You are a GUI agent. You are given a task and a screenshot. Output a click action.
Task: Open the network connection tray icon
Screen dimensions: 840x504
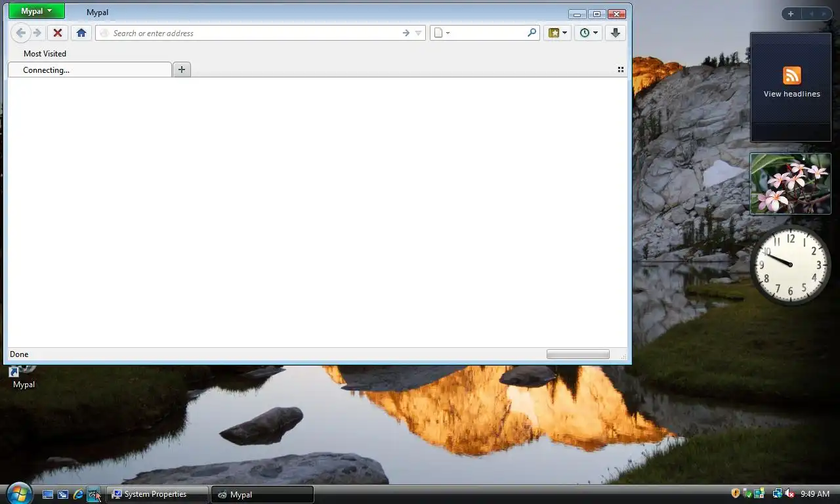coord(777,493)
